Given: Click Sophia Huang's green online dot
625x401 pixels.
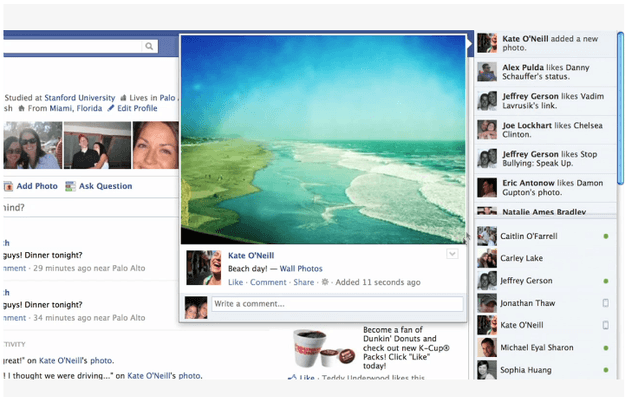Looking at the screenshot, I should click(606, 370).
